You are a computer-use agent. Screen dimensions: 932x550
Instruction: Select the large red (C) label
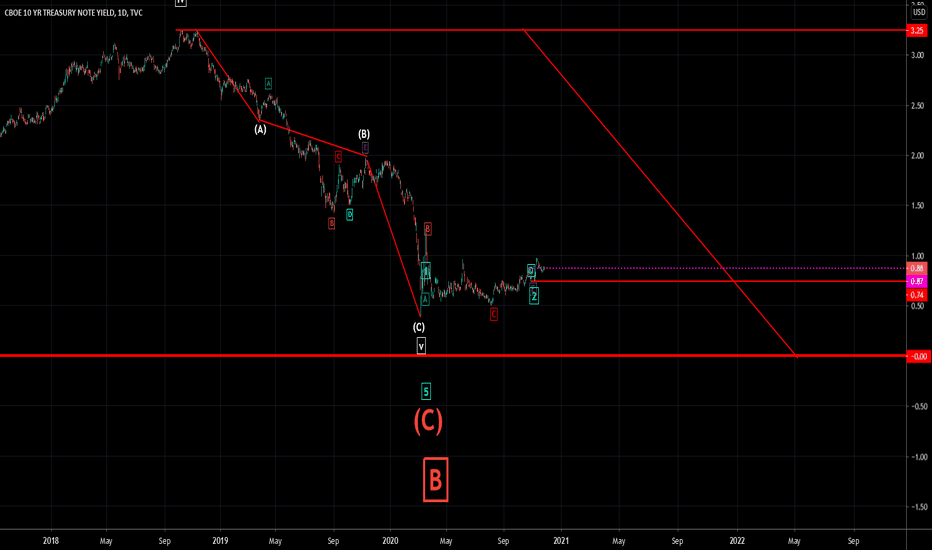pos(428,421)
